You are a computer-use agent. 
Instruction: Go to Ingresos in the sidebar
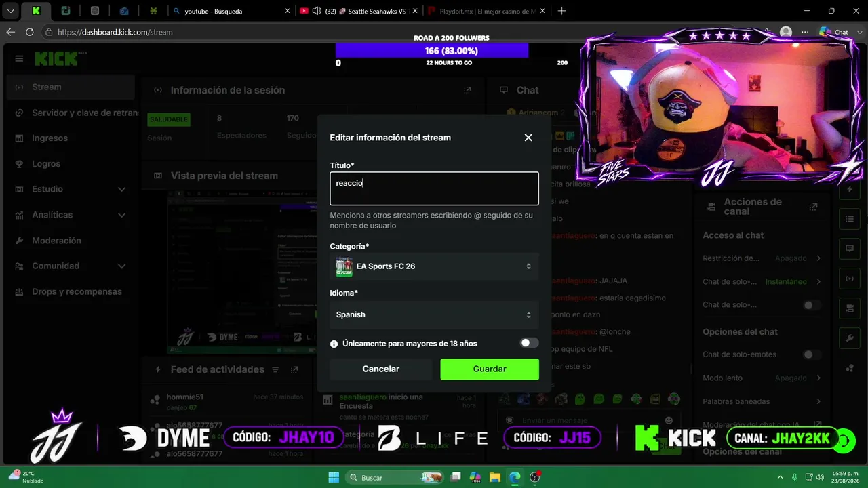click(71, 138)
